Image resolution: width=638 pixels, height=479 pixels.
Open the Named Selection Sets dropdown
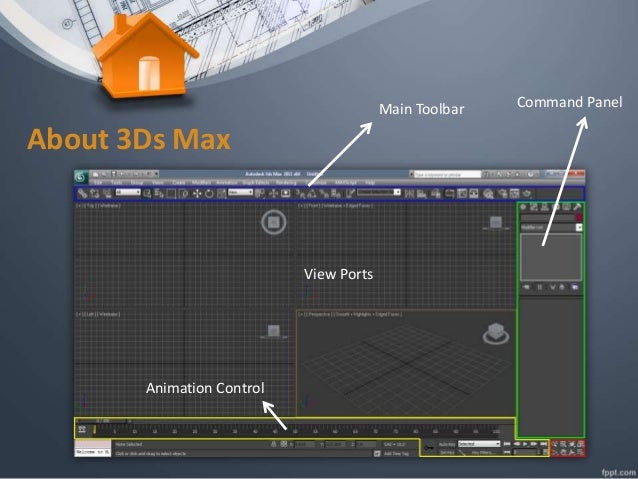click(379, 192)
